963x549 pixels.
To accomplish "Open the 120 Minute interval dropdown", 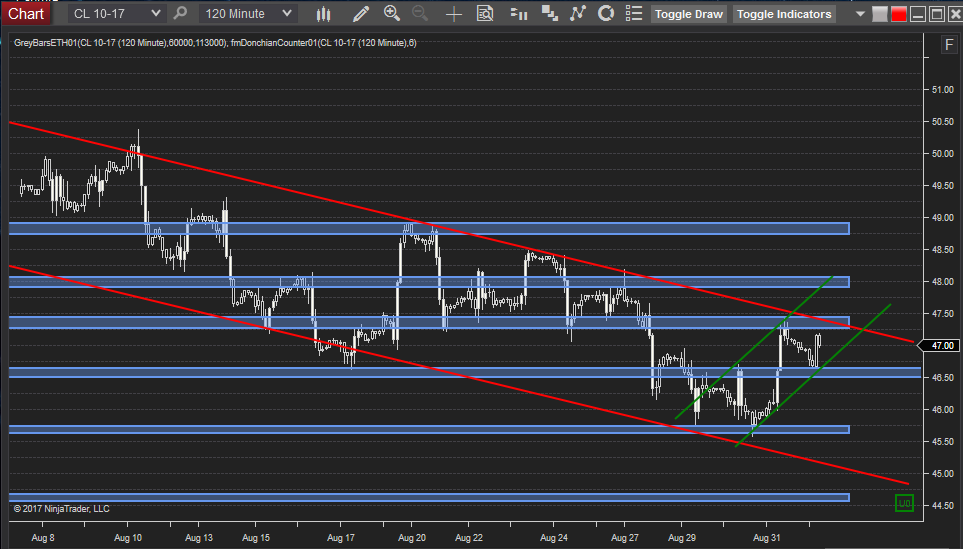I will 248,14.
